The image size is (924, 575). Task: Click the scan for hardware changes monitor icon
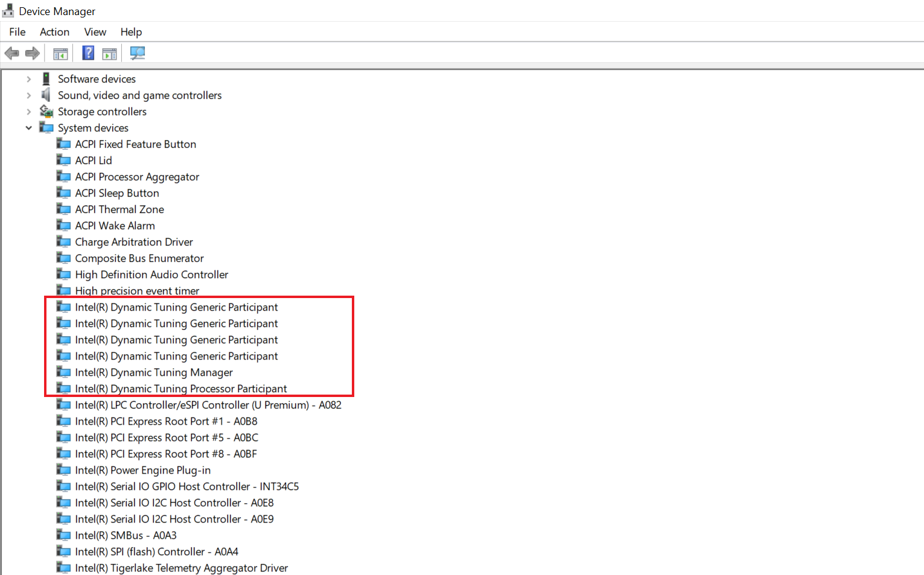tap(138, 53)
